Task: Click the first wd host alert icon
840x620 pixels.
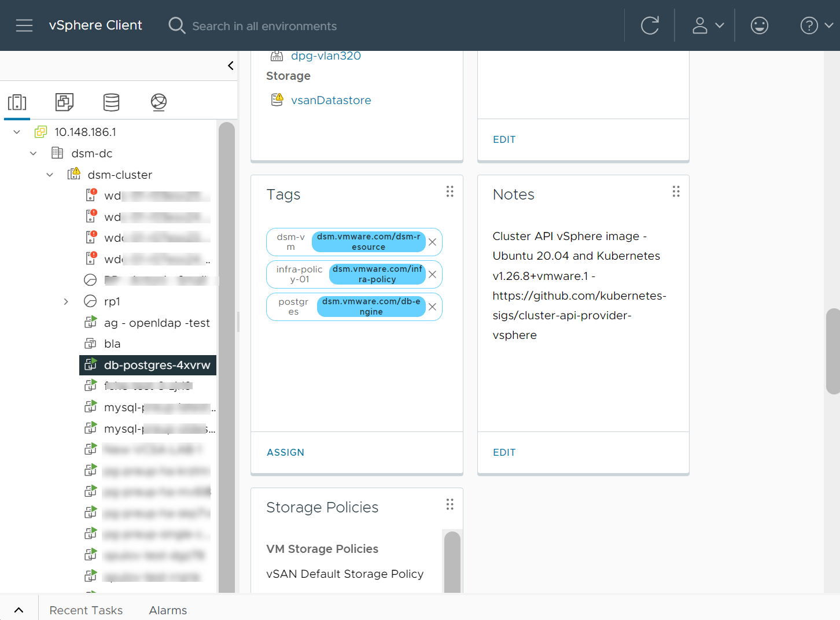Action: click(91, 195)
